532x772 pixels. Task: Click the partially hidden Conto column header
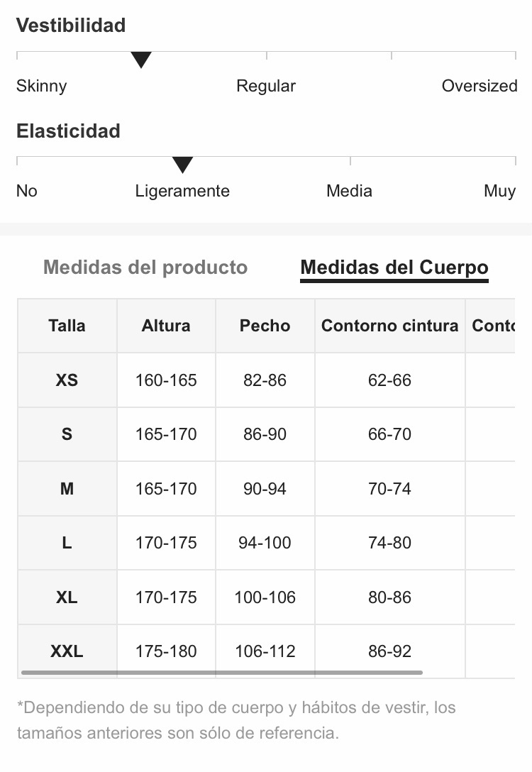[x=493, y=326]
